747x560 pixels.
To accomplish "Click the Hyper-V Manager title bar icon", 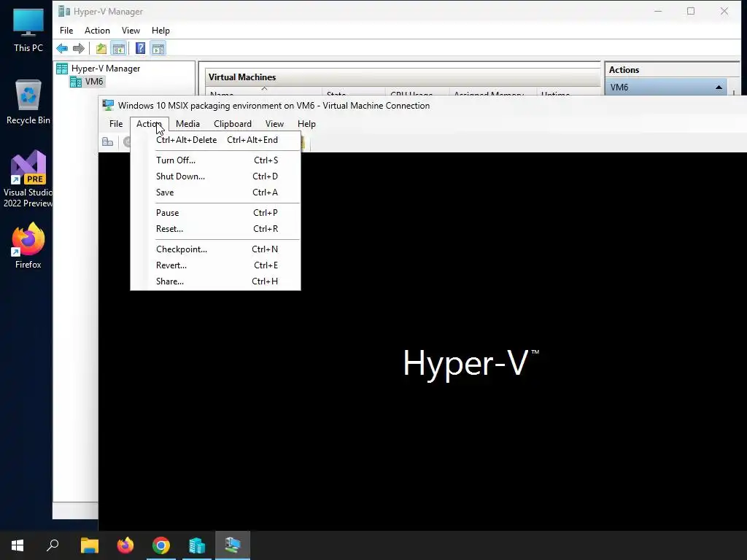I will click(64, 11).
